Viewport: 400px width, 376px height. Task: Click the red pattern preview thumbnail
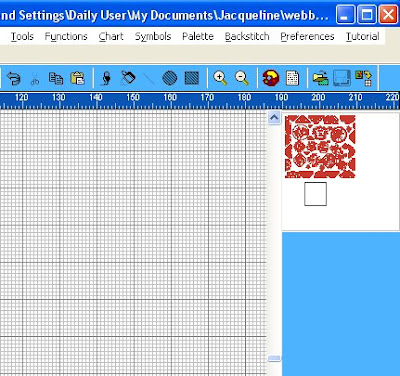320,147
